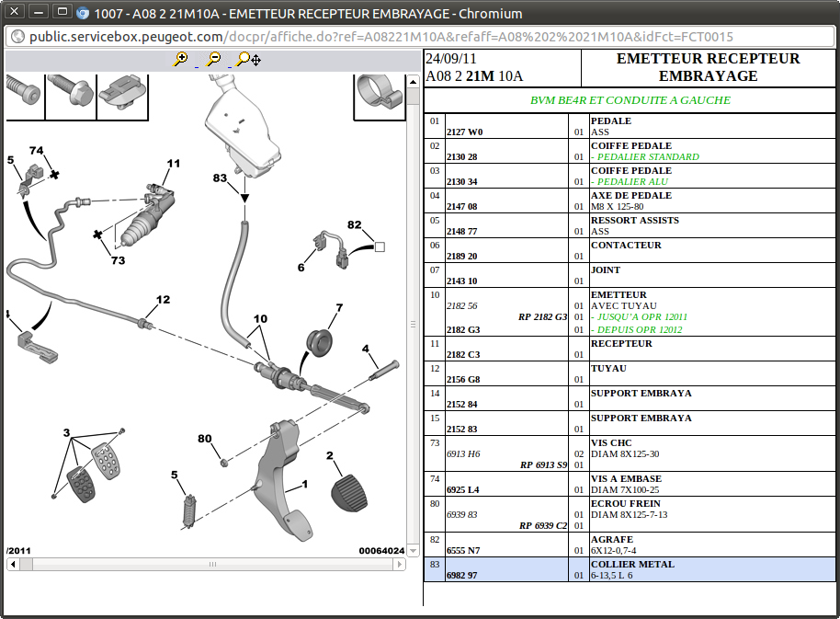The image size is (840, 619).
Task: Select callout 82 in the diagram
Action: (354, 224)
